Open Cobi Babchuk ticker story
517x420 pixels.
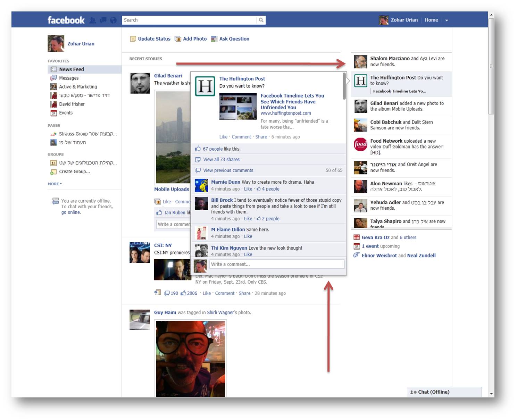401,125
